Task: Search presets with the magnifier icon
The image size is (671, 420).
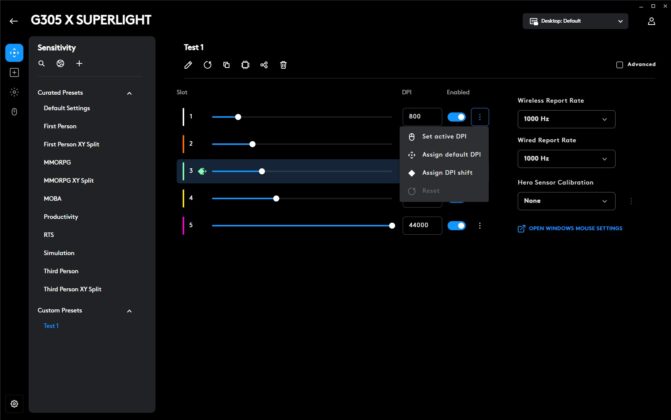Action: click(42, 63)
